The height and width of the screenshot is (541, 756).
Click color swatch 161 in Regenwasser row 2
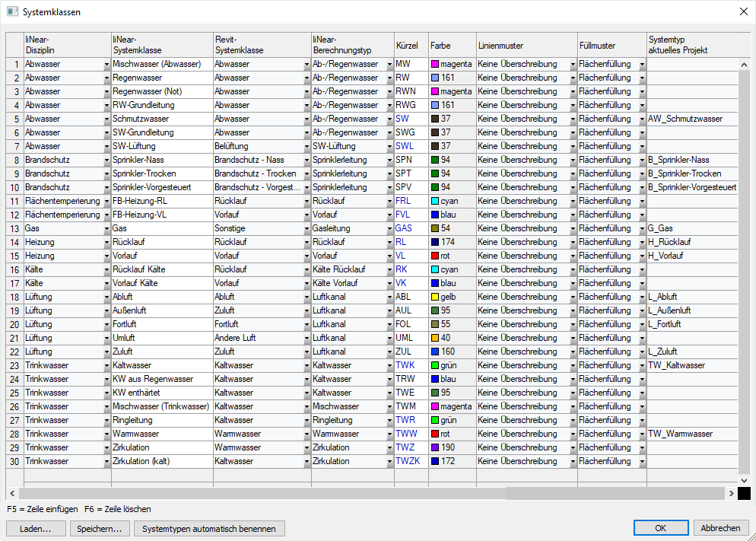435,78
